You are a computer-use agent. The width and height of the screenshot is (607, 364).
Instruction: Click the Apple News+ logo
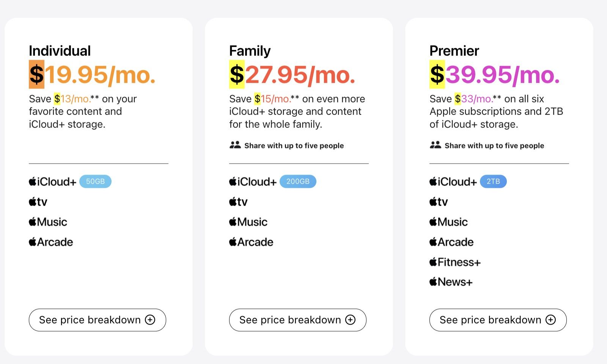tap(451, 282)
